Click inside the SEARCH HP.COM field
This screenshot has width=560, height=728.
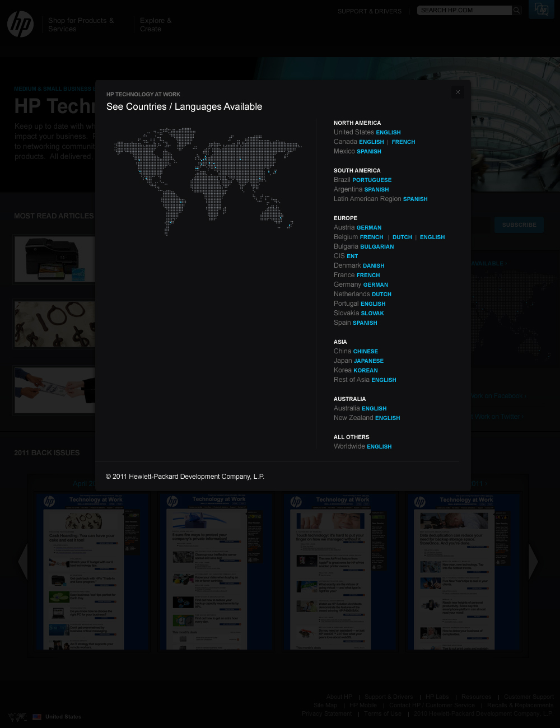(464, 10)
